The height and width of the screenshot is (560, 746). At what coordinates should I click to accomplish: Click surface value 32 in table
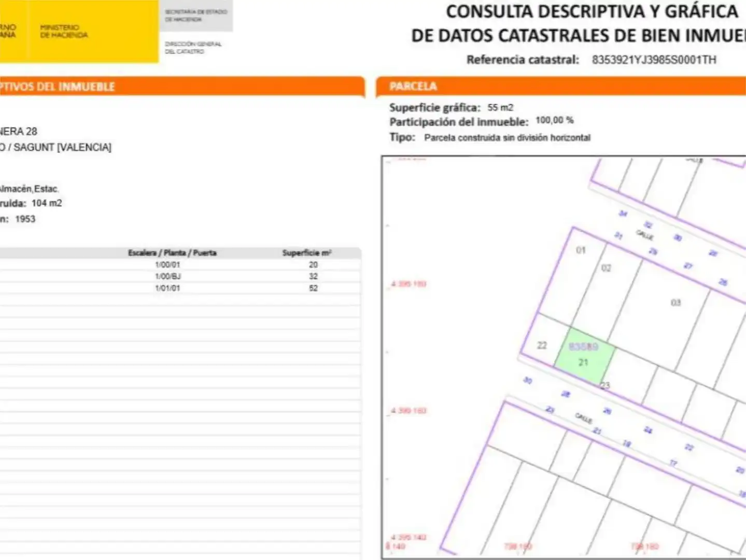313,276
